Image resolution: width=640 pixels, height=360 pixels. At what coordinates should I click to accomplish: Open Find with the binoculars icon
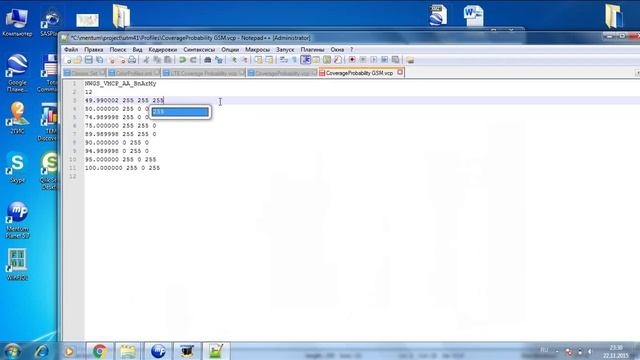(x=208, y=60)
